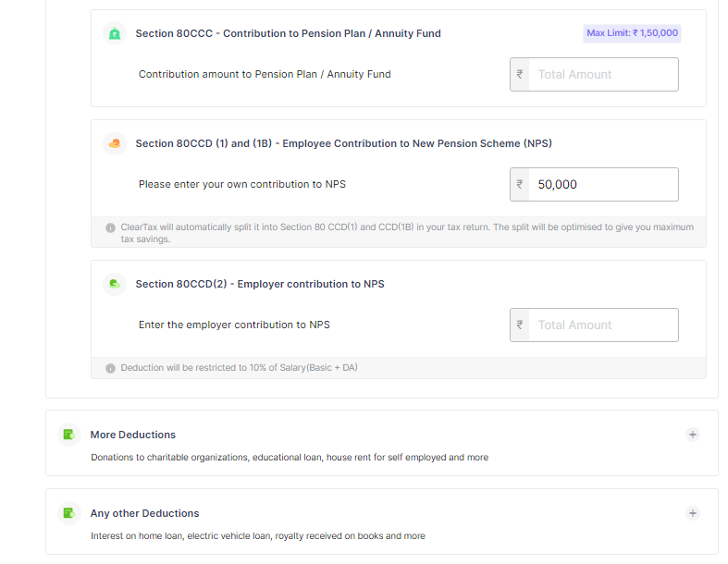Viewport: 728px width, 564px height.
Task: Click the Section 80CCC pension icon
Action: pyautogui.click(x=115, y=33)
